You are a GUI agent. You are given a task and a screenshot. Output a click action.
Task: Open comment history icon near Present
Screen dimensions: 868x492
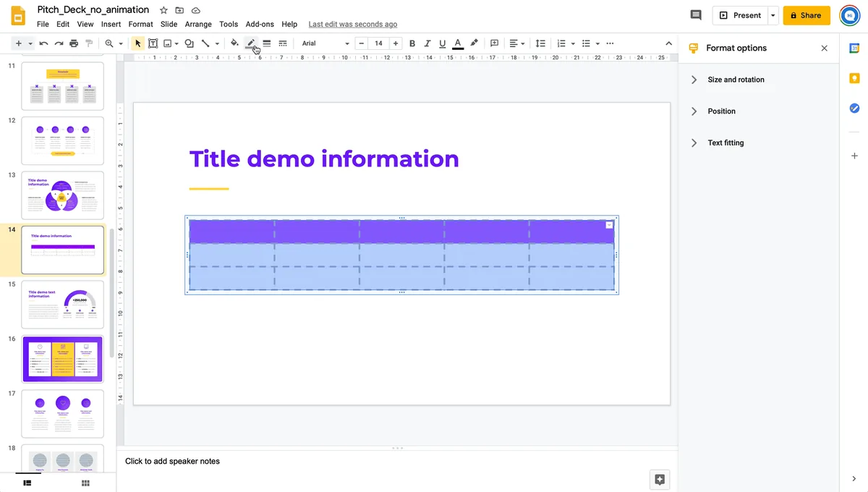click(x=696, y=15)
